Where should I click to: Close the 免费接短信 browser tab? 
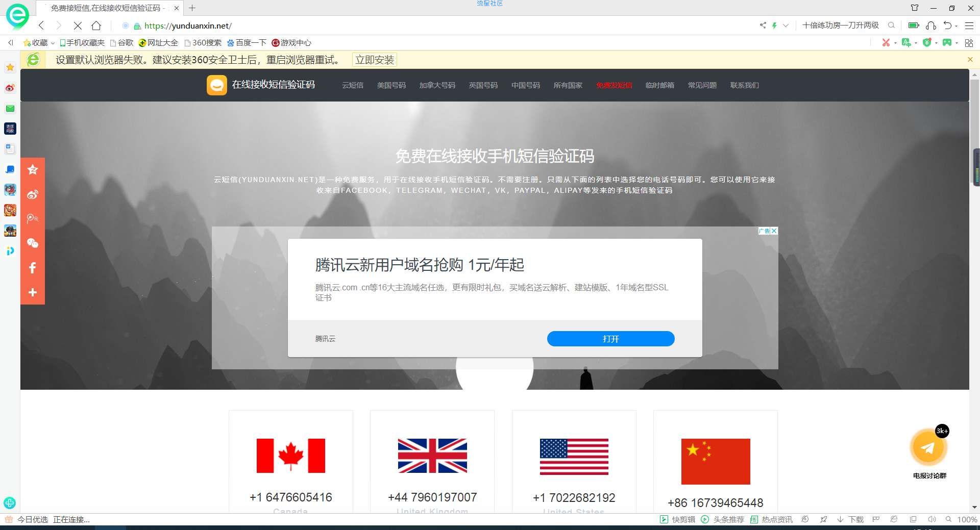177,8
